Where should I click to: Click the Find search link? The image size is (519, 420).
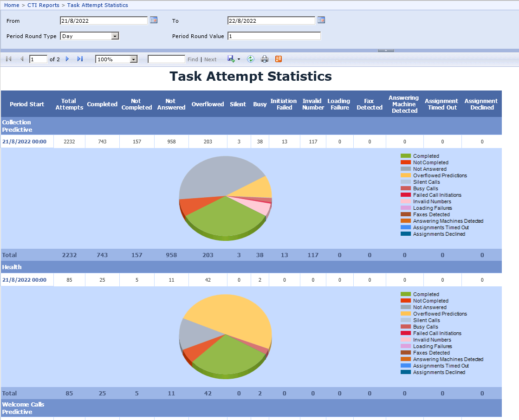click(192, 59)
